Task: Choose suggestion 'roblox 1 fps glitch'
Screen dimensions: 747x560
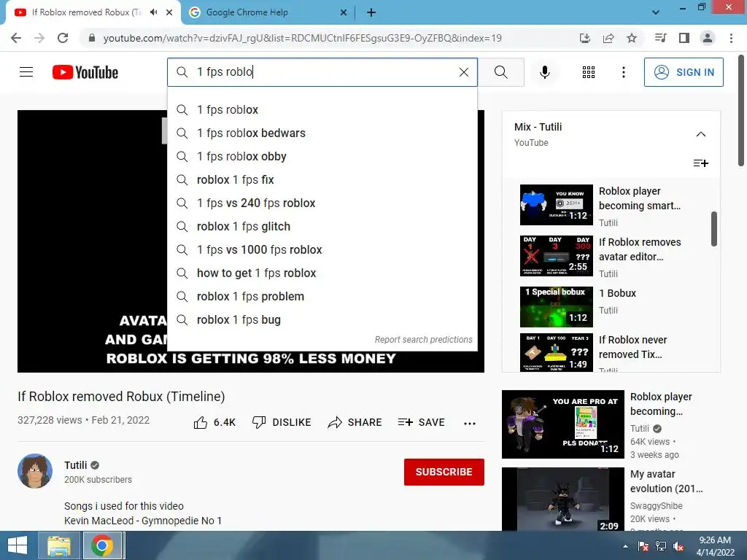Action: tap(322, 227)
